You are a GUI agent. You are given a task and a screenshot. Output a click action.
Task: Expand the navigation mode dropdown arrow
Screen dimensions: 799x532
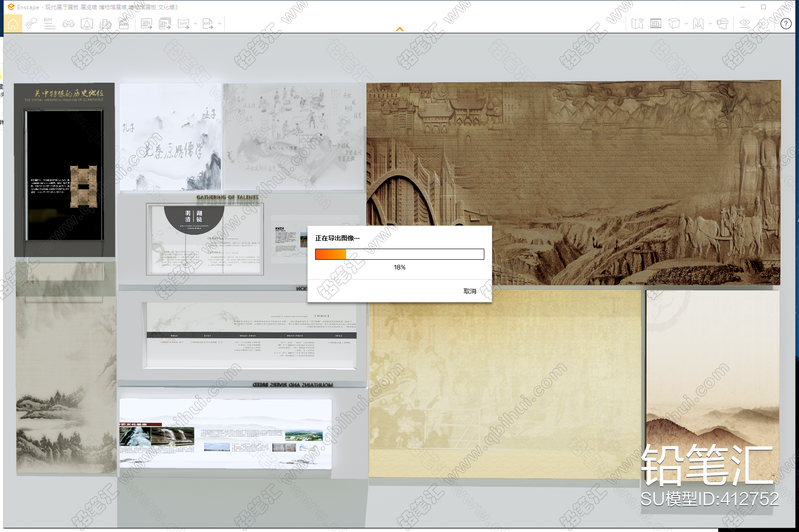coord(710,24)
